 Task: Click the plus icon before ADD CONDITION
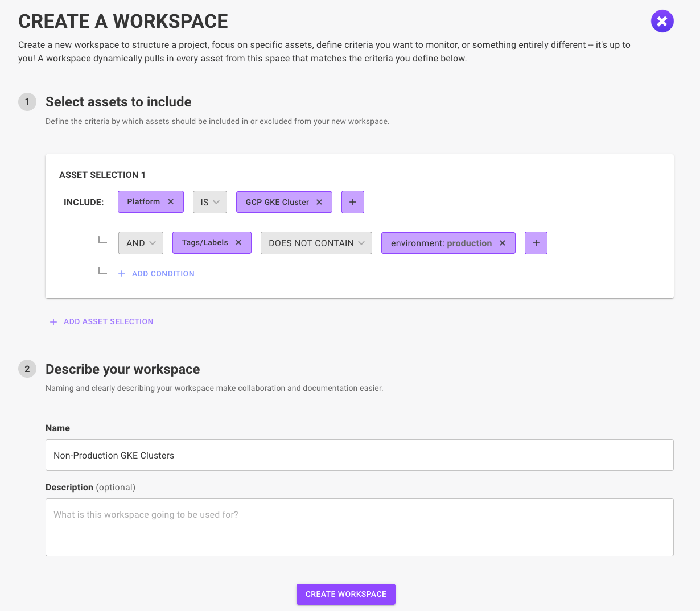tap(121, 274)
